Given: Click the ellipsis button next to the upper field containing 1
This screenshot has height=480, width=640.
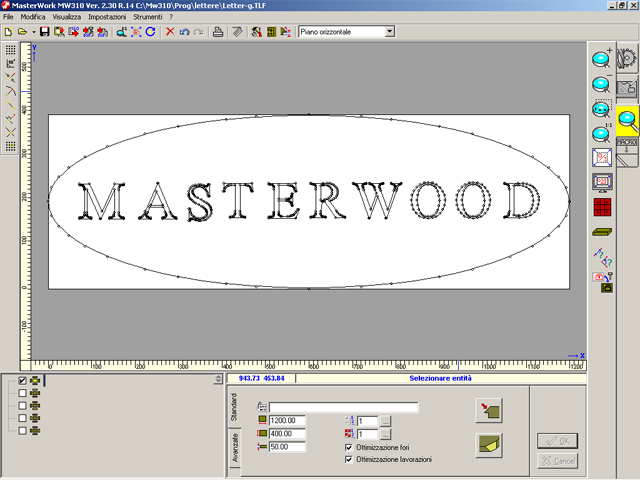Looking at the screenshot, I should point(385,421).
